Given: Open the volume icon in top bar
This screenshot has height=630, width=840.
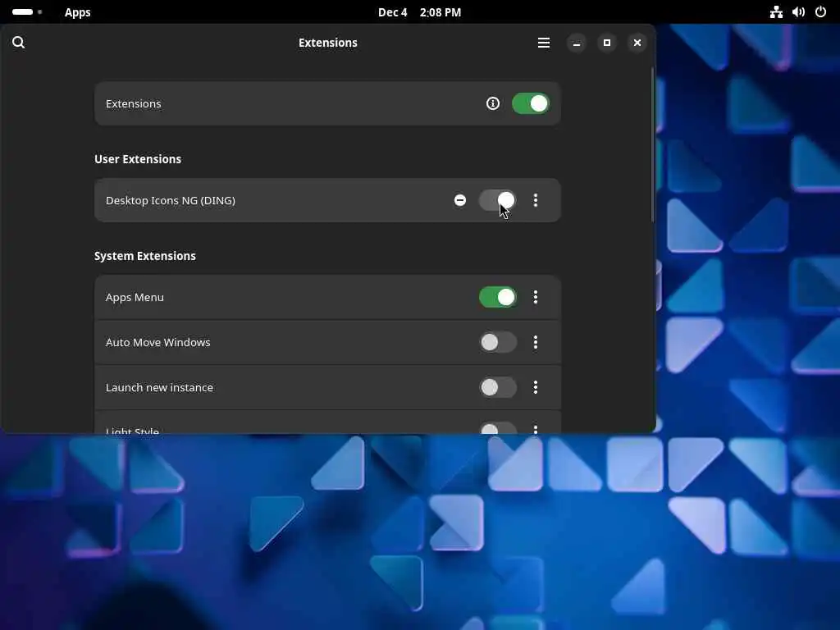Looking at the screenshot, I should click(798, 11).
